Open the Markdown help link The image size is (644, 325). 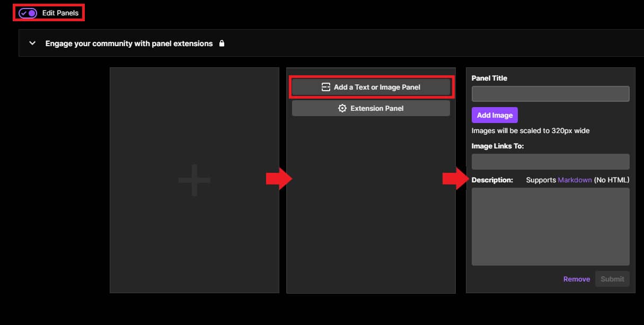575,180
